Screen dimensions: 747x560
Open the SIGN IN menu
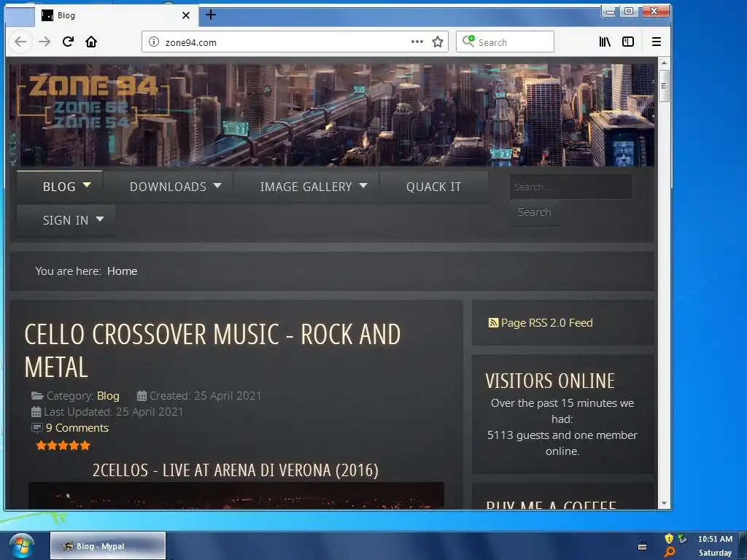click(x=66, y=220)
